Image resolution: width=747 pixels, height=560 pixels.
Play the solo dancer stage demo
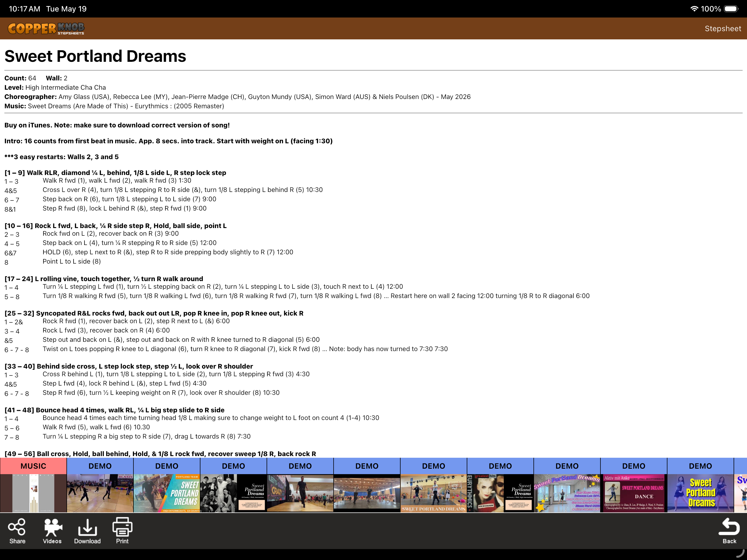[300, 494]
